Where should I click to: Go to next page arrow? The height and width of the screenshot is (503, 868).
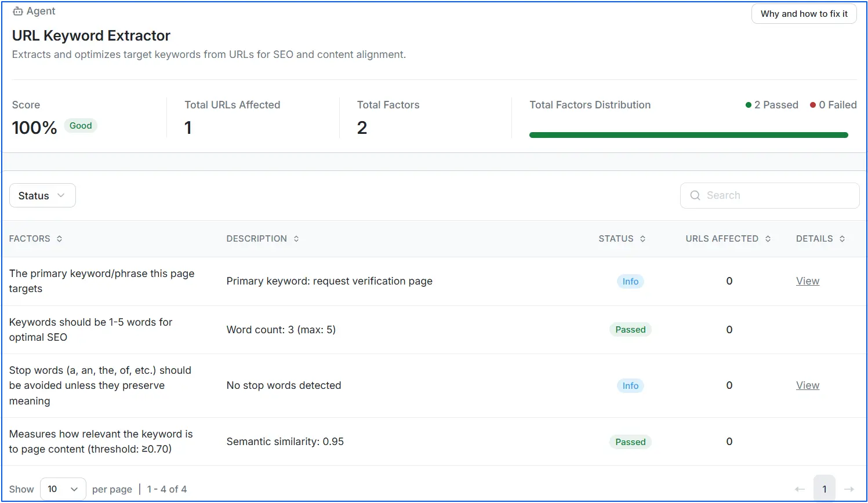849,489
